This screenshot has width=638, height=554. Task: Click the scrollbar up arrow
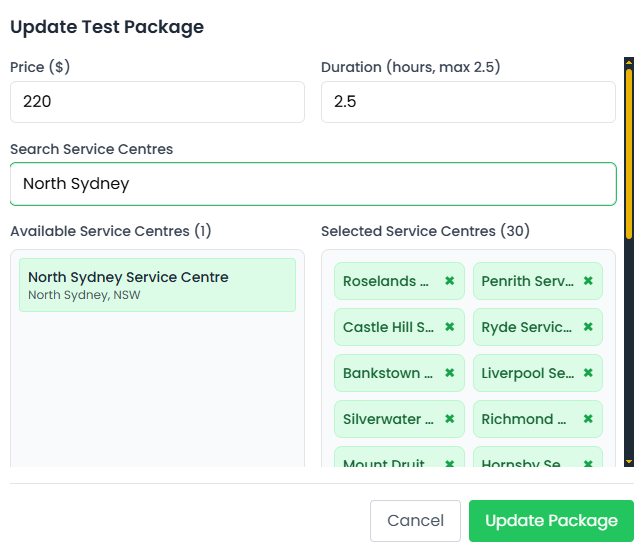tap(628, 62)
